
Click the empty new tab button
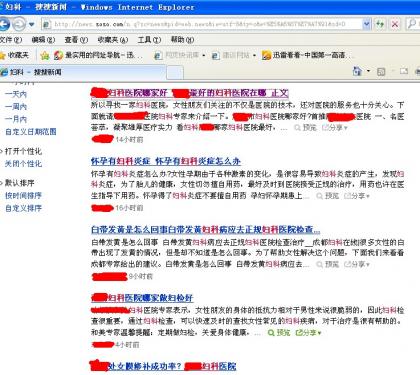(x=175, y=72)
